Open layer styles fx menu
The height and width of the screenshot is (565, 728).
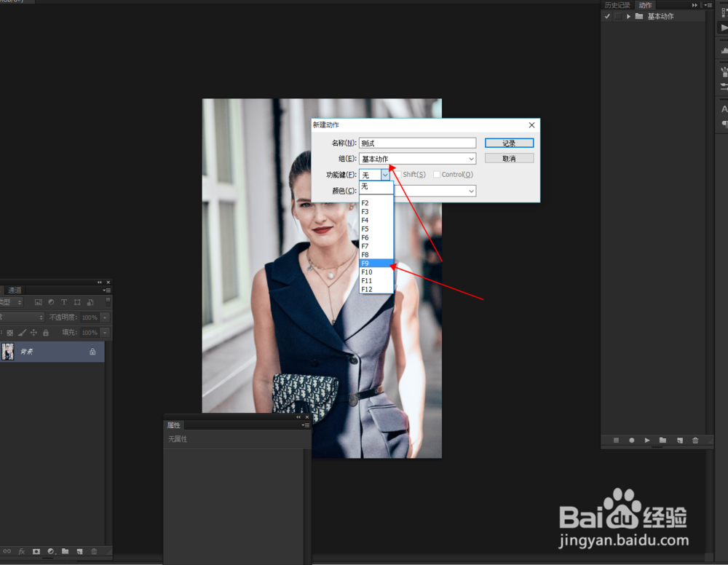click(21, 551)
